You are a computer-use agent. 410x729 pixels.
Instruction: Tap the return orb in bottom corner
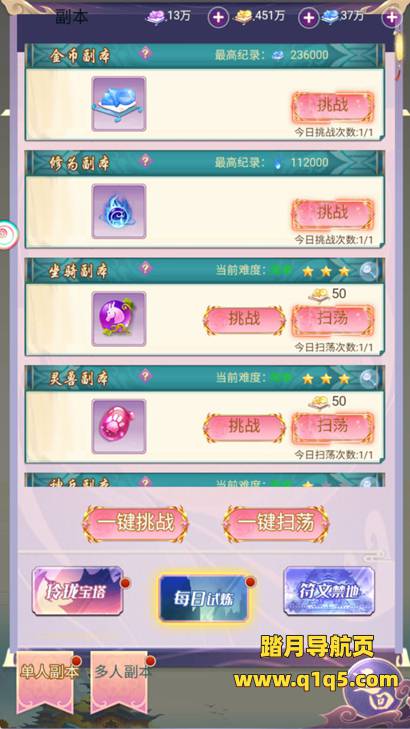[376, 697]
